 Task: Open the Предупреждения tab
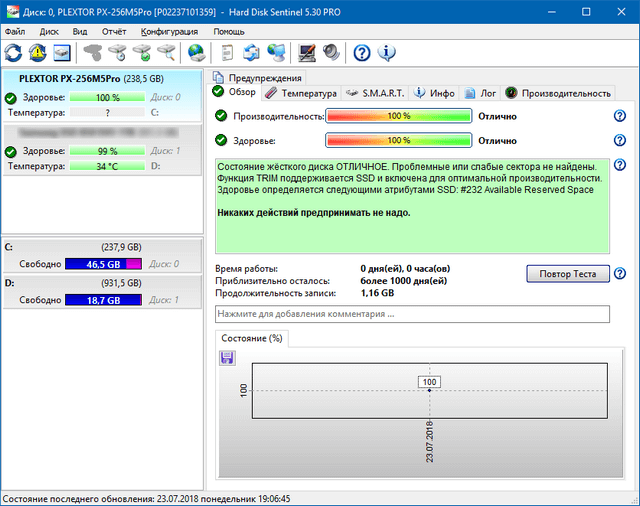(x=257, y=78)
